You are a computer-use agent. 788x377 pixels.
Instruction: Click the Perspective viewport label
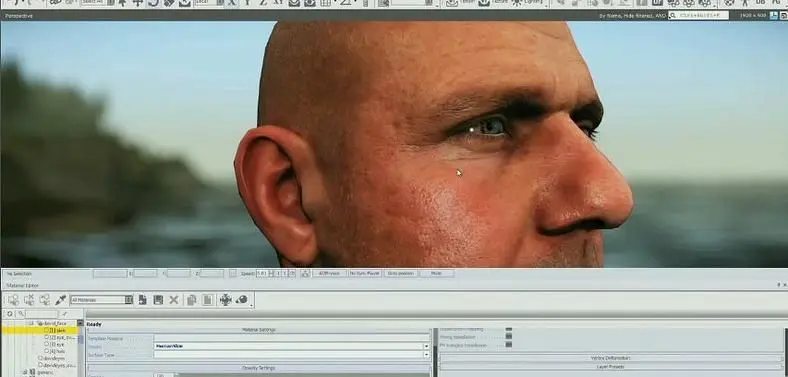coord(19,16)
